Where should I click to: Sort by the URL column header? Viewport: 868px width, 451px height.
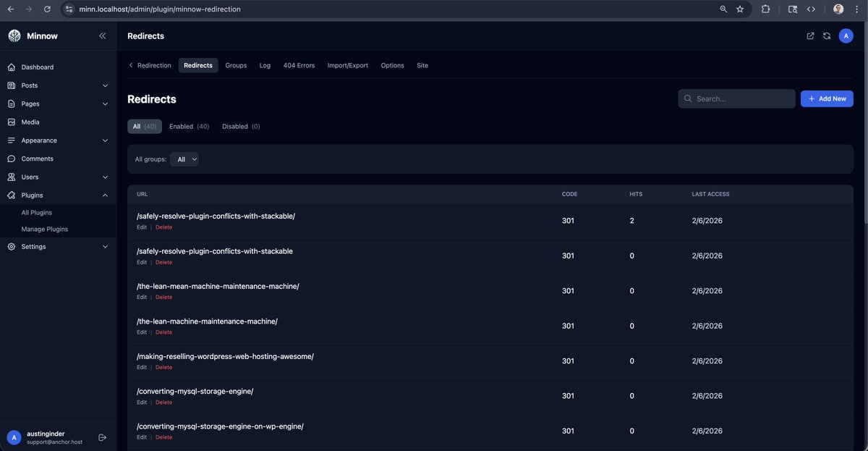142,194
